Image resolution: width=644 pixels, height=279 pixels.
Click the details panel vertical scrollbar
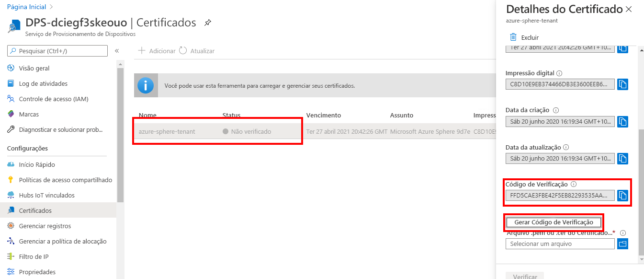click(641, 192)
